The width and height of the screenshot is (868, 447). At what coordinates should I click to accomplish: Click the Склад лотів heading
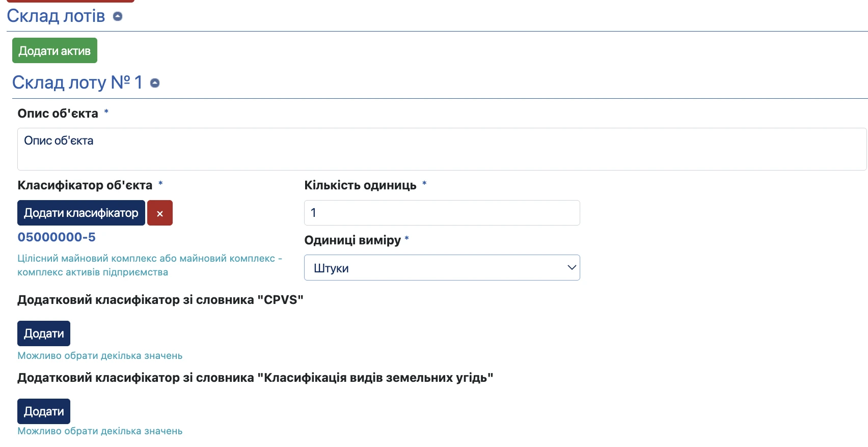[x=56, y=16]
